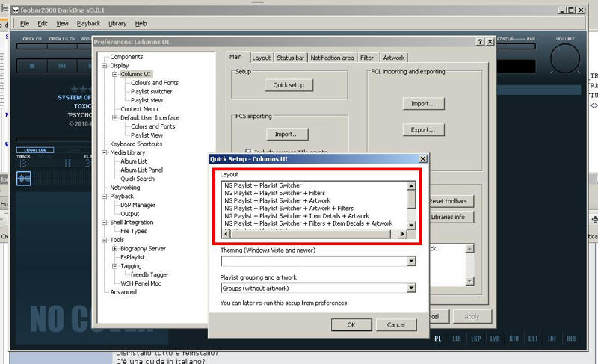Image resolution: width=598 pixels, height=364 pixels.
Task: Select NG Playlist + Playlist Switcher + Artwork layout
Action: pos(277,200)
